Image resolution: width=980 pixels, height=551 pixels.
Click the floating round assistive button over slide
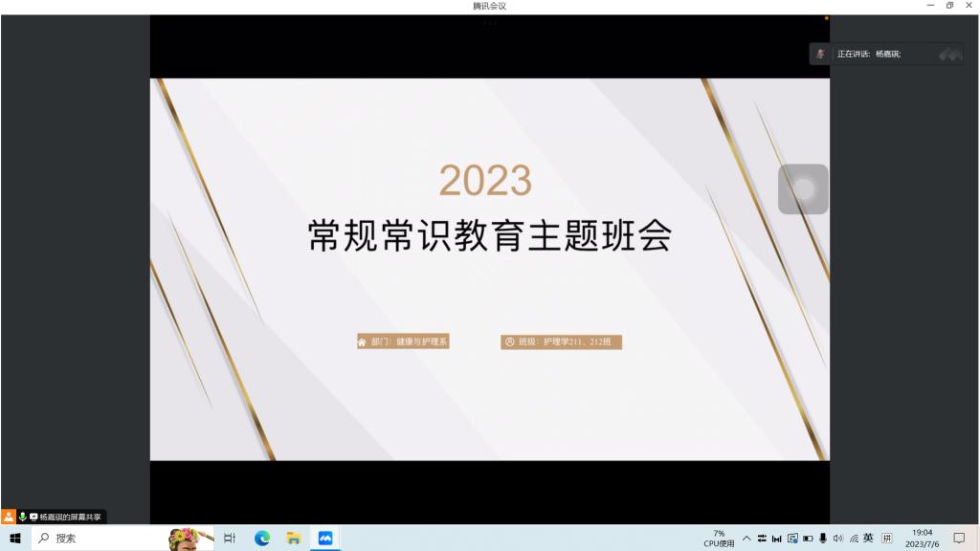pyautogui.click(x=803, y=189)
